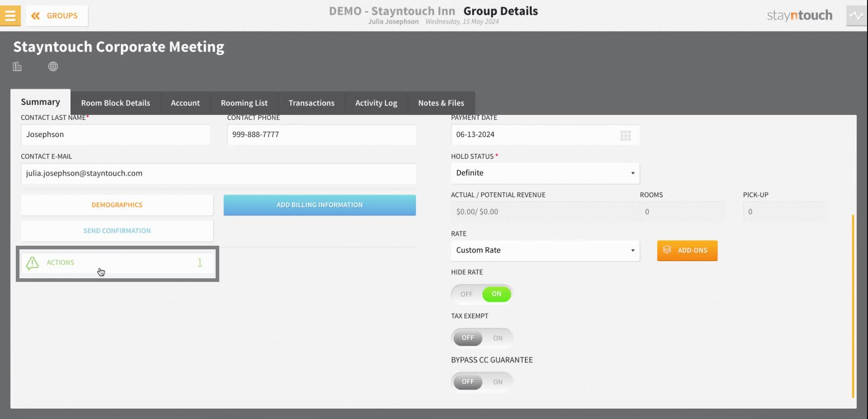The width and height of the screenshot is (868, 419).
Task: Toggle the Bypass CC Guarantee switch
Action: [x=482, y=382]
